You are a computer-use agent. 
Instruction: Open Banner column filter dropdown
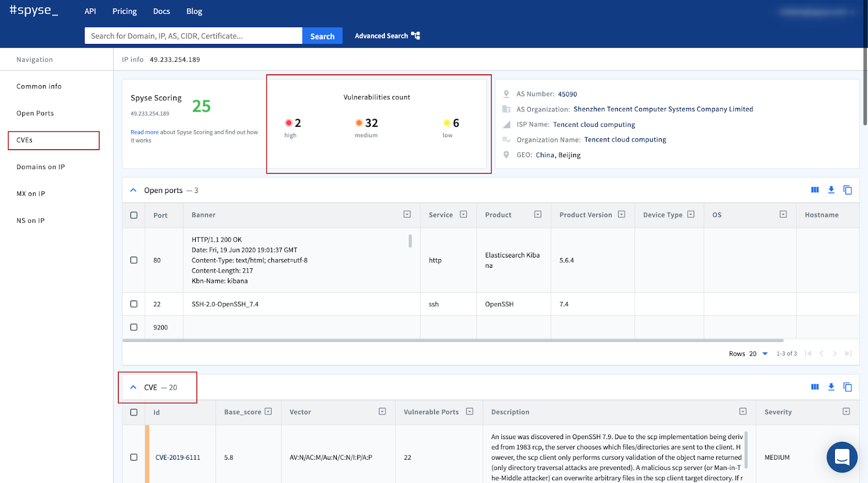(407, 215)
